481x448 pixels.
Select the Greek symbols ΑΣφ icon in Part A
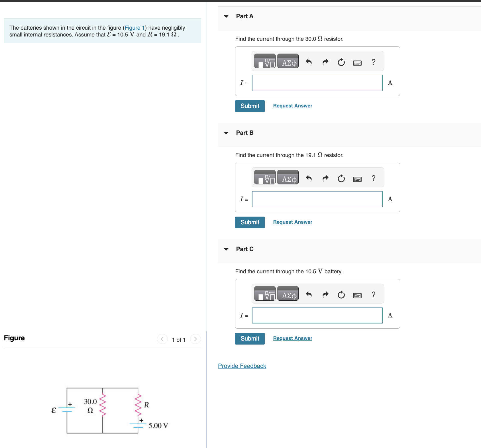(x=288, y=61)
